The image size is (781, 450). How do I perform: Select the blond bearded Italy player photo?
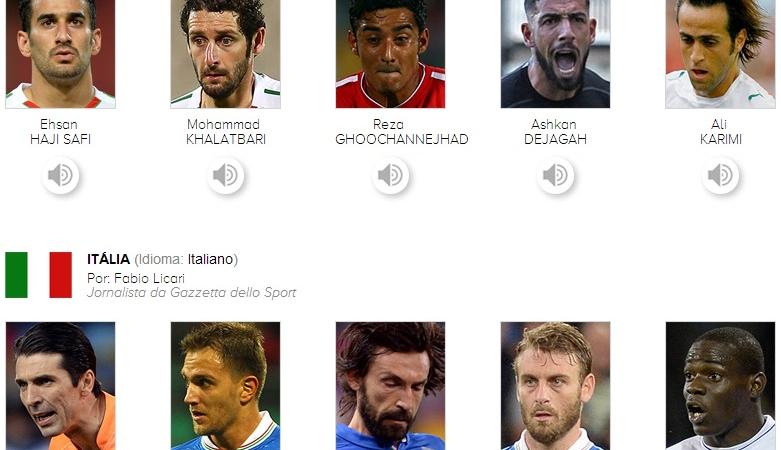click(555, 386)
